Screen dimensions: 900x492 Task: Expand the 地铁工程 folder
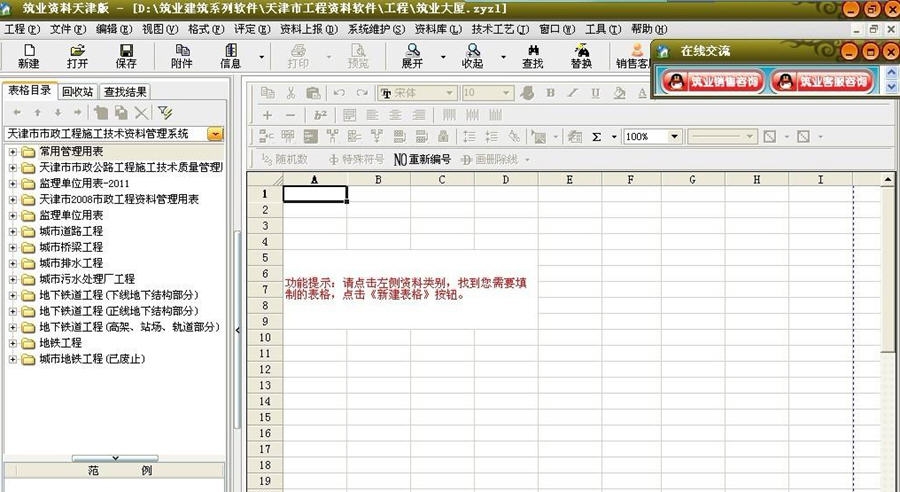(x=13, y=343)
